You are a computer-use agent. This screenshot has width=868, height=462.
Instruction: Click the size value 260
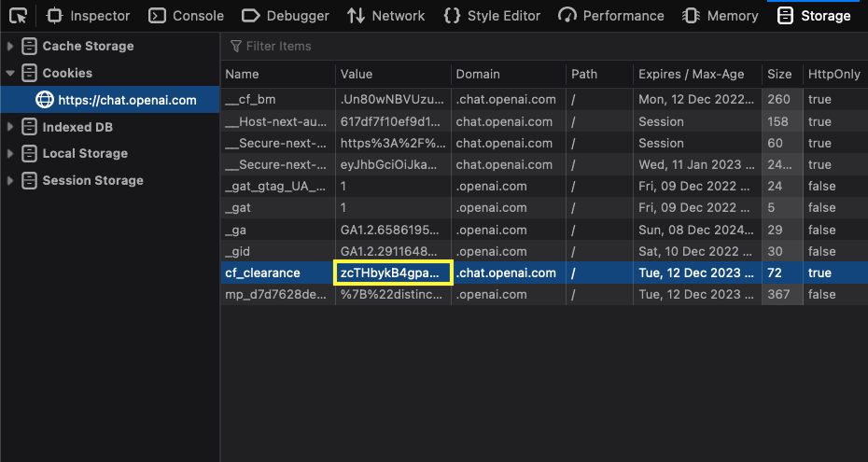coord(778,100)
